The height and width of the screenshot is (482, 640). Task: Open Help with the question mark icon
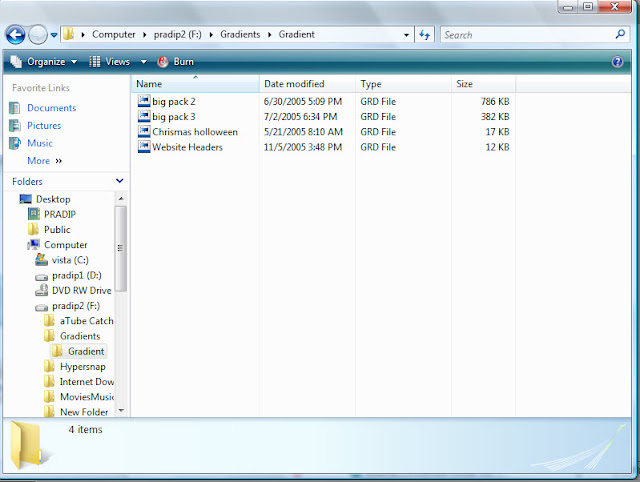pos(617,62)
